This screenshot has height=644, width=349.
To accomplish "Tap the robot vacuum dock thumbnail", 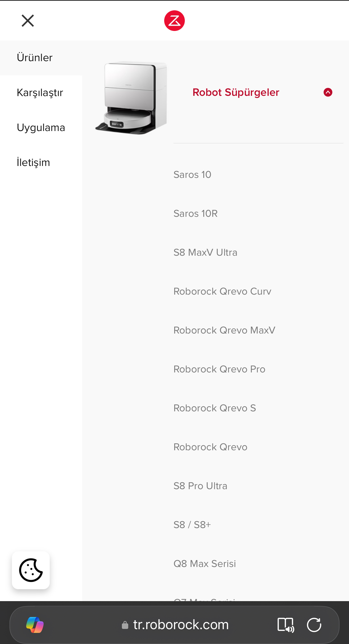I will click(x=131, y=98).
